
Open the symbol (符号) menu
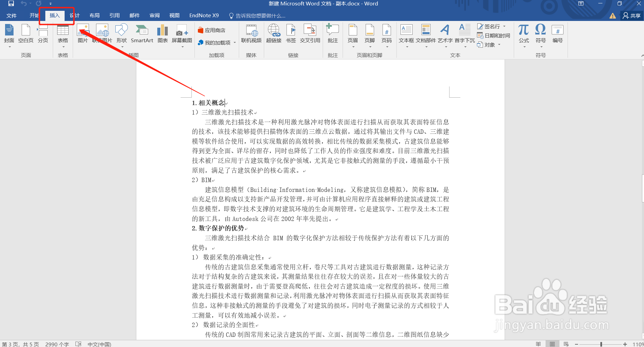pyautogui.click(x=540, y=35)
